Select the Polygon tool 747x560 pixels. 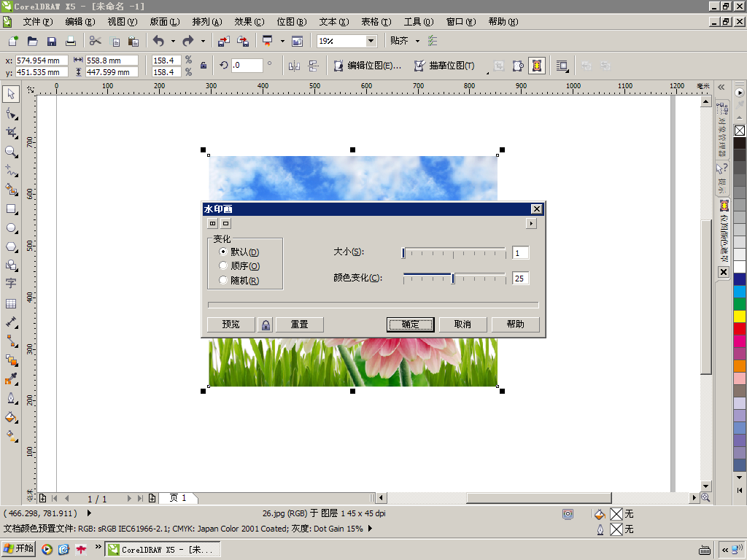click(11, 246)
